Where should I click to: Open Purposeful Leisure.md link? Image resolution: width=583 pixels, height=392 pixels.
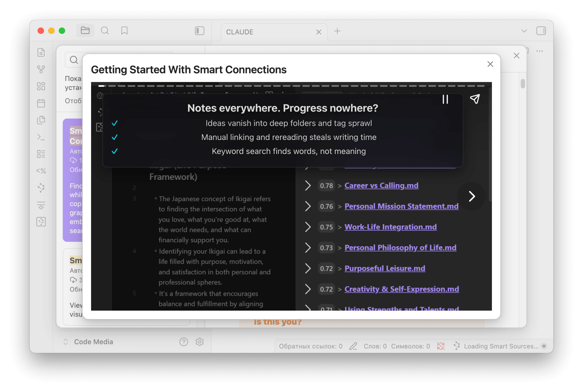pyautogui.click(x=385, y=269)
